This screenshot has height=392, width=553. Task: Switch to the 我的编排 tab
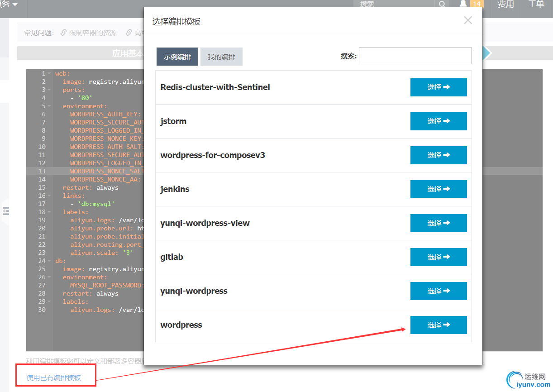[221, 57]
